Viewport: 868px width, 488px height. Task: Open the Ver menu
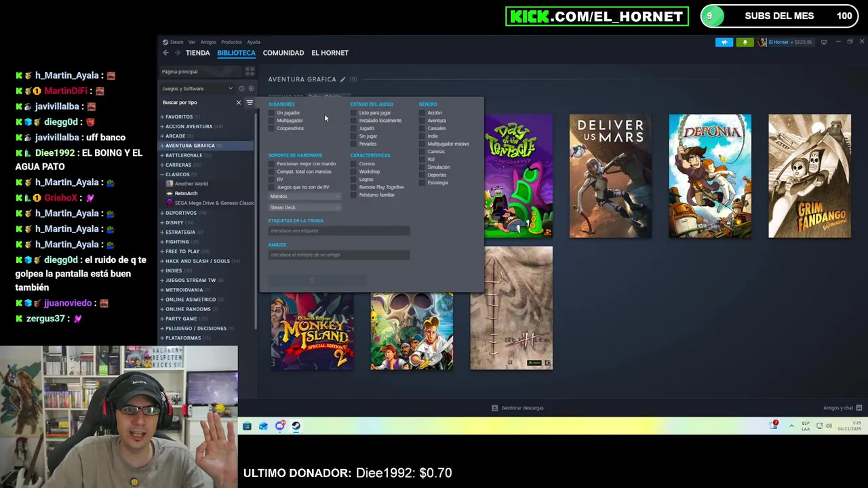coord(192,42)
